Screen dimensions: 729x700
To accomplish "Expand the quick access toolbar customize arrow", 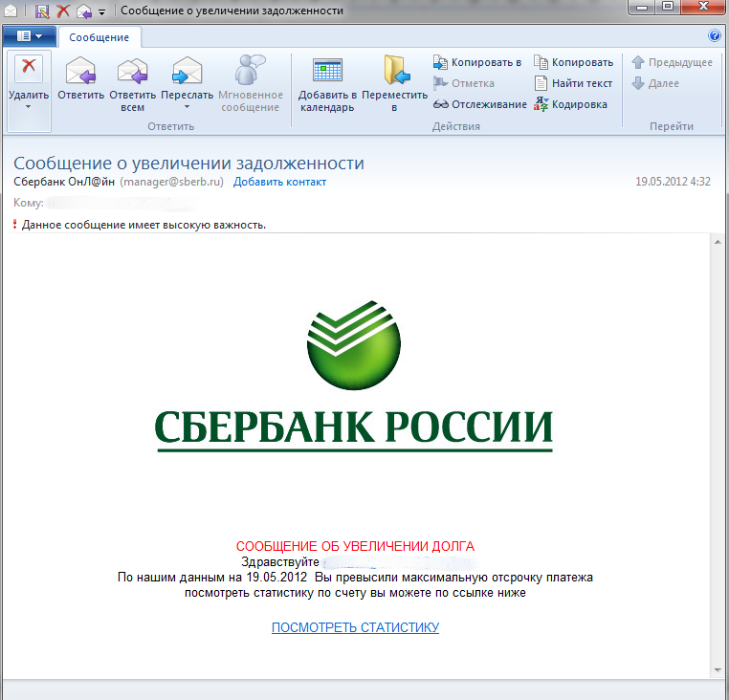I will coord(101,12).
